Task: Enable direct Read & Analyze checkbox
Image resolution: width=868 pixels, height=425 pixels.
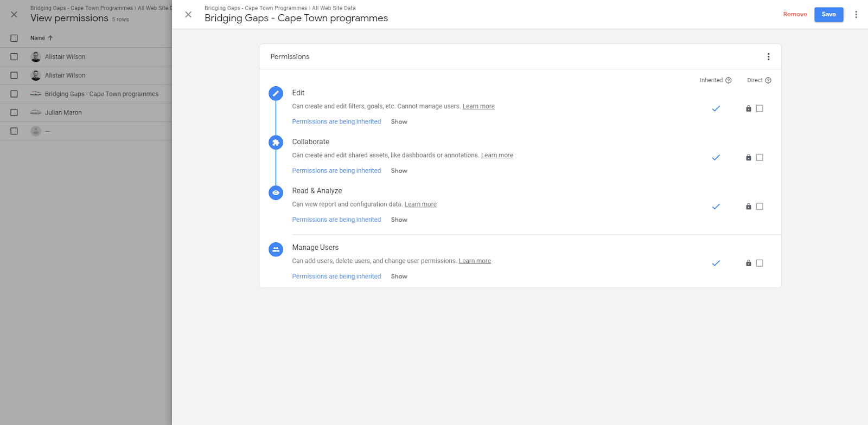Action: pyautogui.click(x=759, y=207)
